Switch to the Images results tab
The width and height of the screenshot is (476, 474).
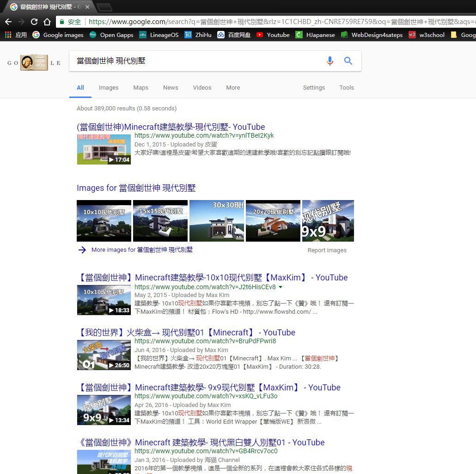pos(109,88)
